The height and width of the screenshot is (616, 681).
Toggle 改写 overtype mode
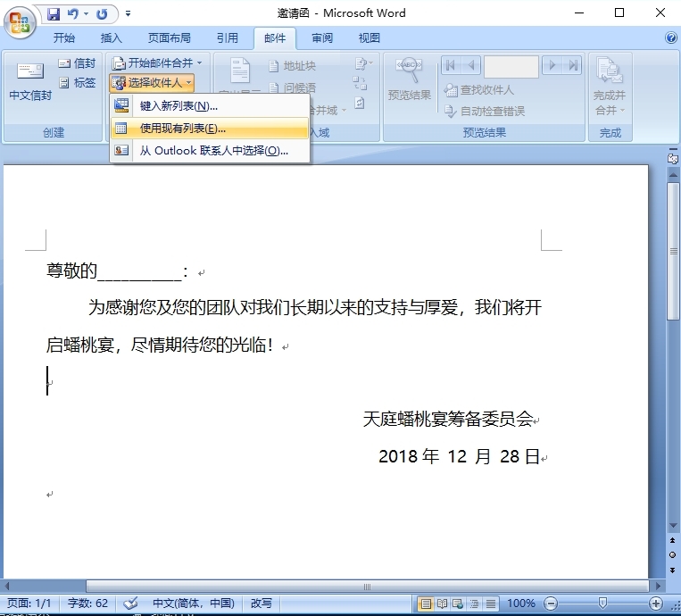[x=262, y=604]
